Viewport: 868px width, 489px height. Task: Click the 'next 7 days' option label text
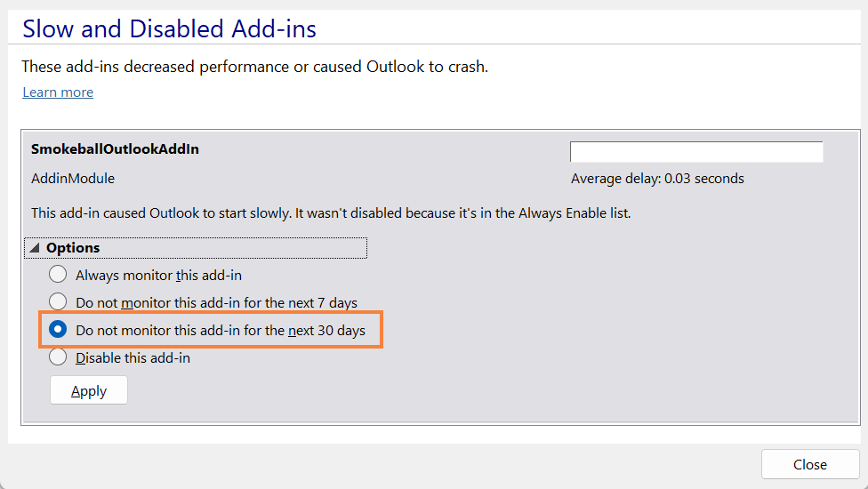(x=216, y=303)
